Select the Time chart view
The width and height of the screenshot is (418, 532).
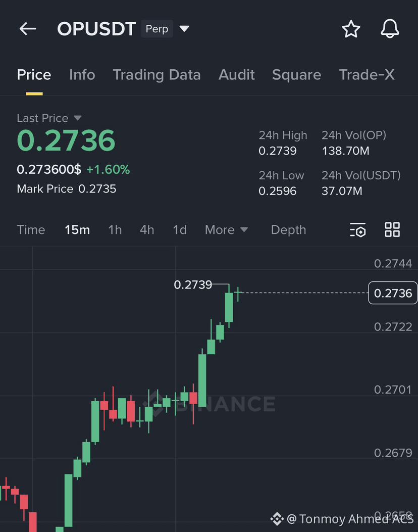point(31,230)
